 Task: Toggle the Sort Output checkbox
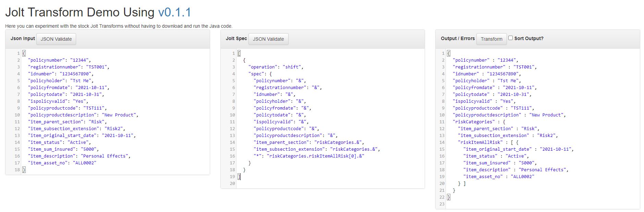[x=510, y=38]
